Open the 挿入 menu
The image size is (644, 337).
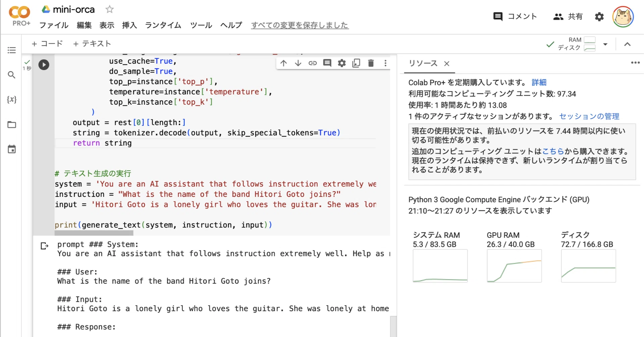(x=129, y=25)
